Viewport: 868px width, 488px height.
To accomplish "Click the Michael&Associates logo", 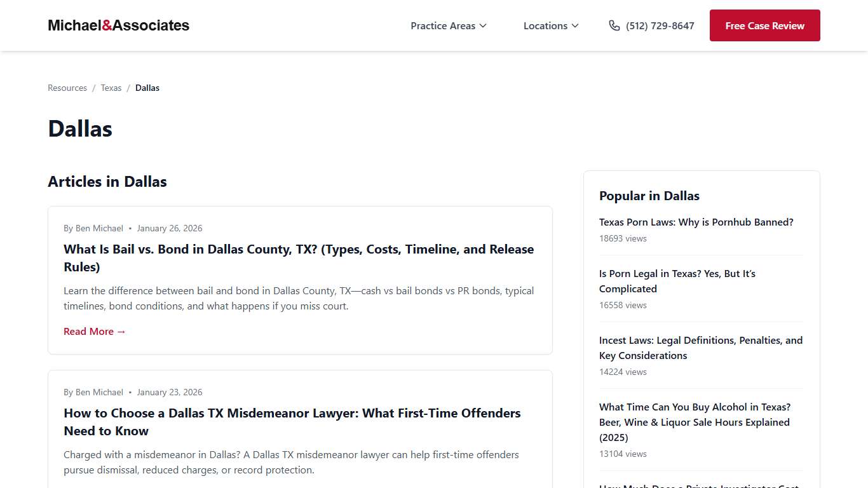I will [x=118, y=25].
